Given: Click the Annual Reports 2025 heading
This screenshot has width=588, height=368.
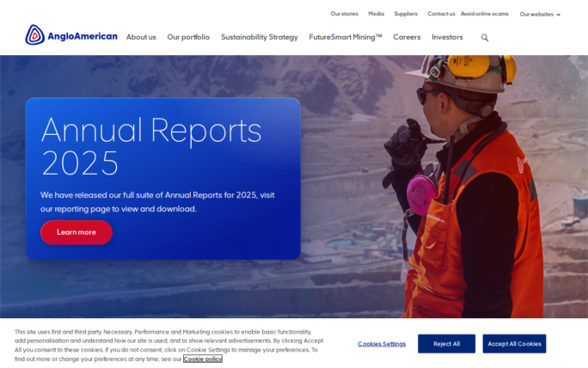Looking at the screenshot, I should pos(151,145).
